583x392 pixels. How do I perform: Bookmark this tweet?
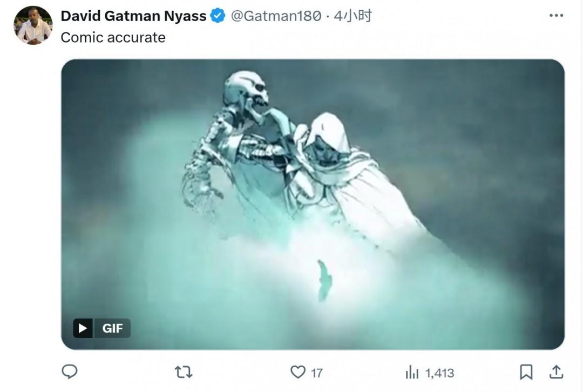[526, 372]
